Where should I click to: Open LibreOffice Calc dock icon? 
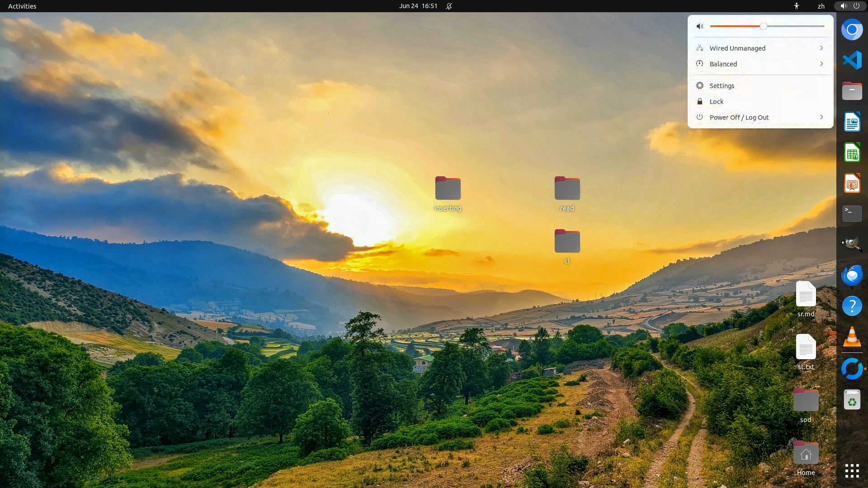(x=852, y=153)
